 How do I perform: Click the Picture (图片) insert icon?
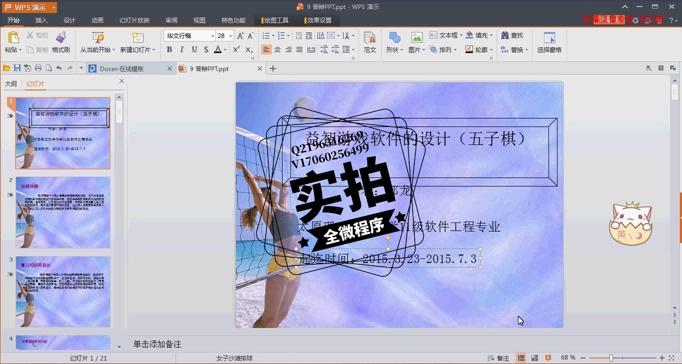[x=417, y=37]
